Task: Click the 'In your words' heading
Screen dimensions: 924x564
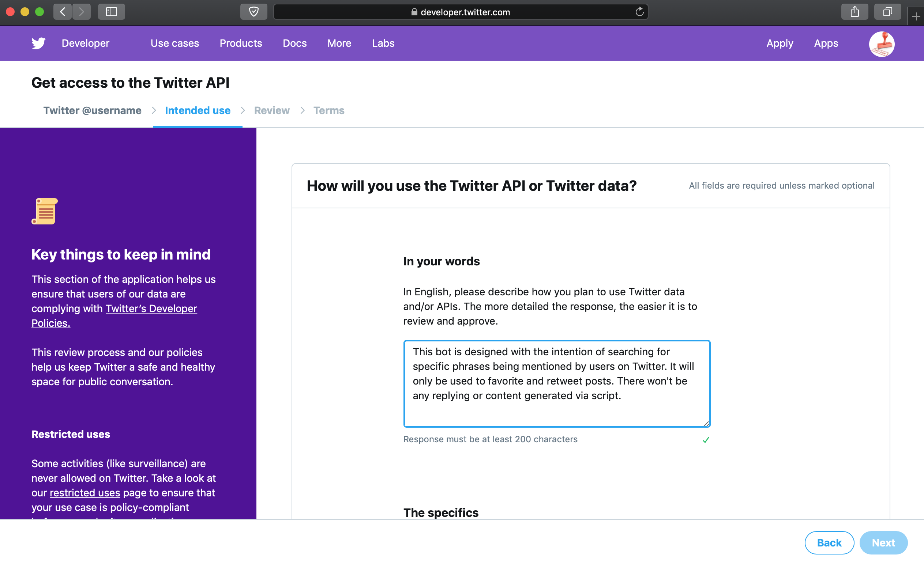Action: (x=442, y=261)
